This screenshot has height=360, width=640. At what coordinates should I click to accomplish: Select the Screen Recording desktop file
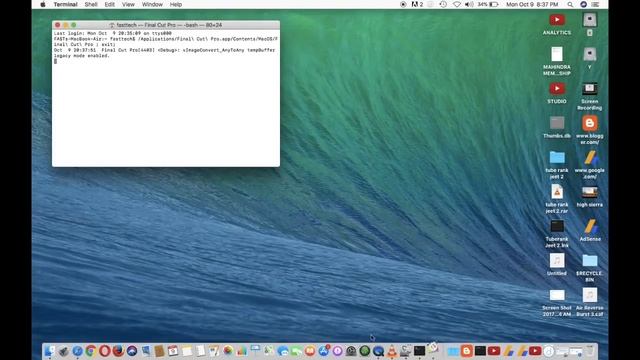589,96
